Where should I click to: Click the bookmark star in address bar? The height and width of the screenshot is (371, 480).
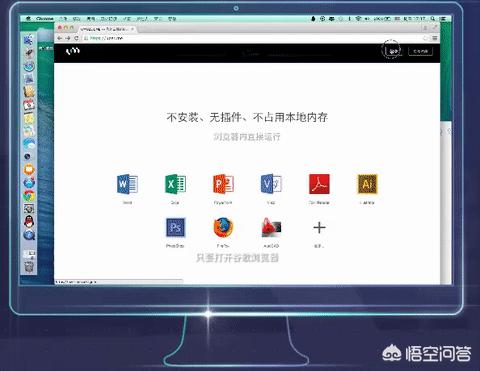tap(426, 38)
